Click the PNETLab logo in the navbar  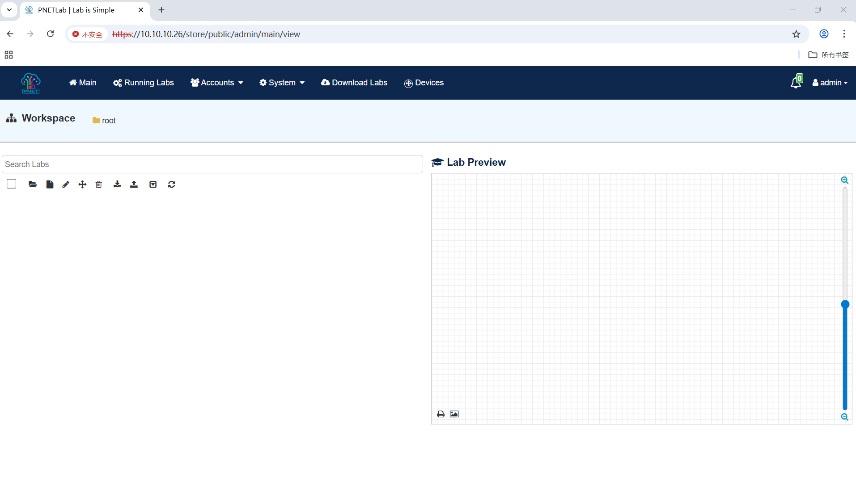[x=30, y=83]
